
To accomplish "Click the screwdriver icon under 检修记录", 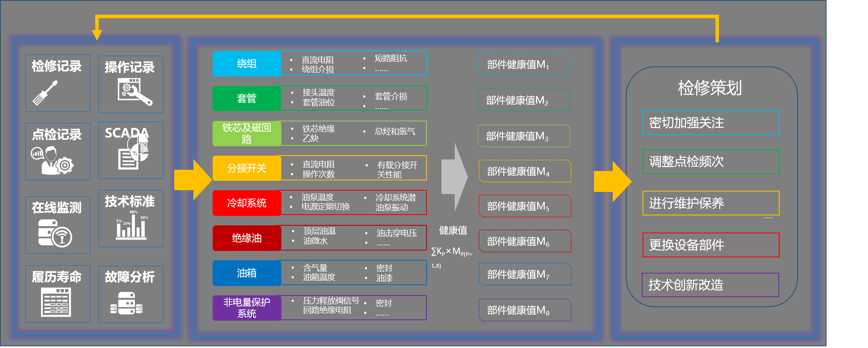I will pos(45,93).
